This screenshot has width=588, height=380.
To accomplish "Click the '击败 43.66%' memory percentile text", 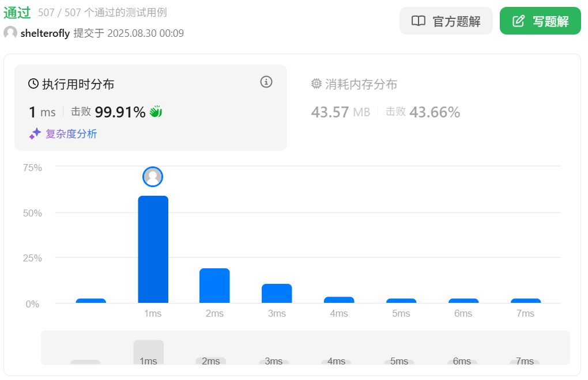I will pos(423,112).
